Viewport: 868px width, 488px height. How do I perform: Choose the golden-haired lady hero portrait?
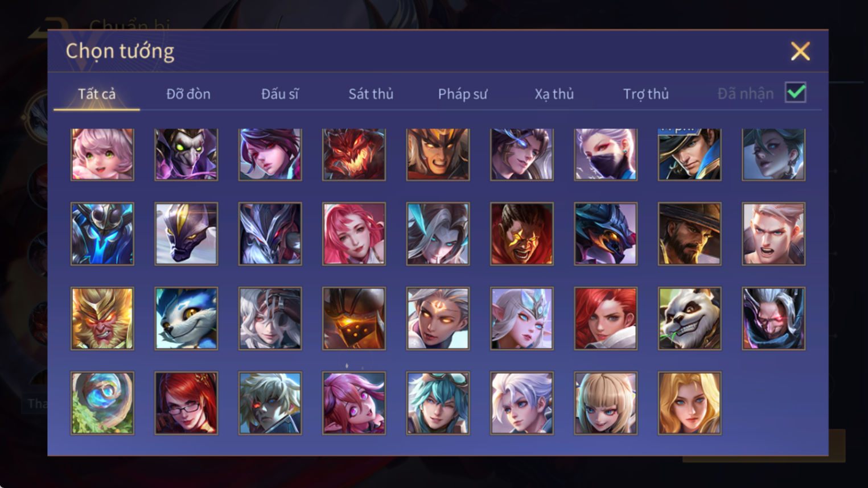point(689,403)
